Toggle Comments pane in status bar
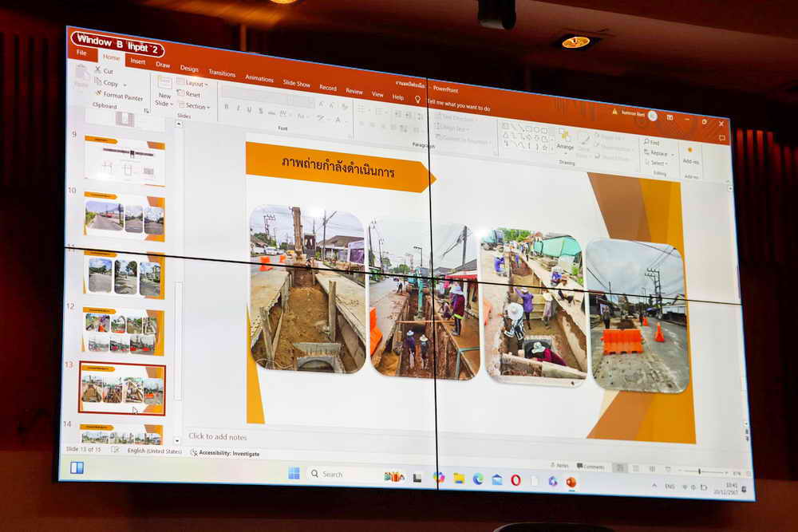This screenshot has width=798, height=532. point(591,467)
